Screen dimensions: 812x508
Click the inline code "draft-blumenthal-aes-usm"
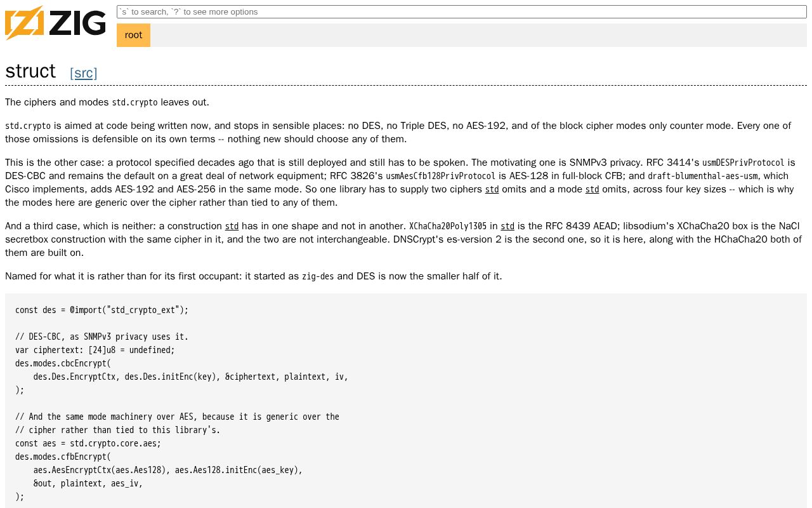click(x=703, y=176)
